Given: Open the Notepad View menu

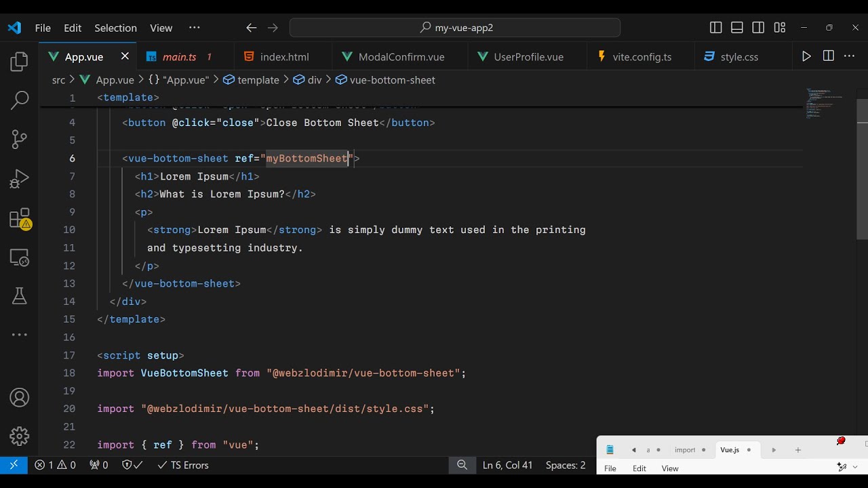Looking at the screenshot, I should (x=670, y=468).
